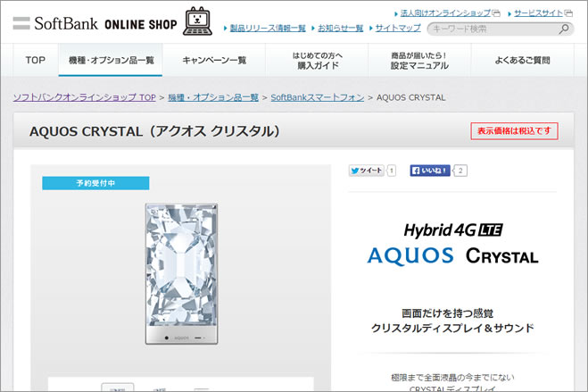Open the キャンペーン一覧 tab
This screenshot has width=588, height=392.
click(x=214, y=60)
